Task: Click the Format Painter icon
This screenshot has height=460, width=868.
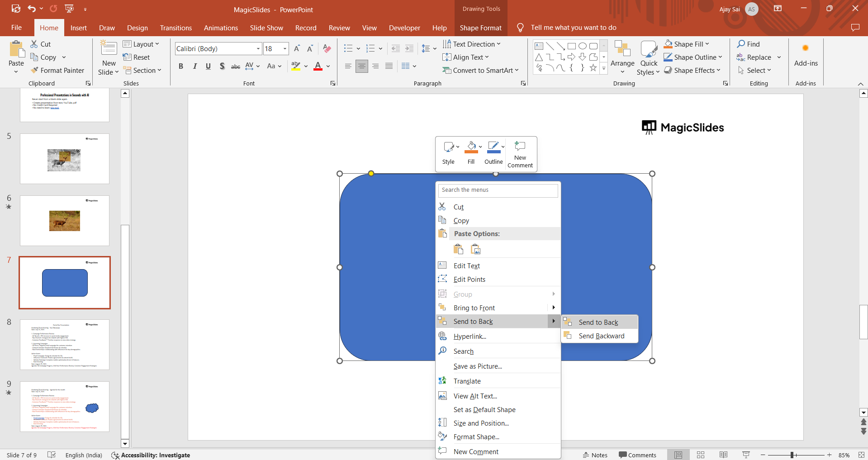Action: 34,70
